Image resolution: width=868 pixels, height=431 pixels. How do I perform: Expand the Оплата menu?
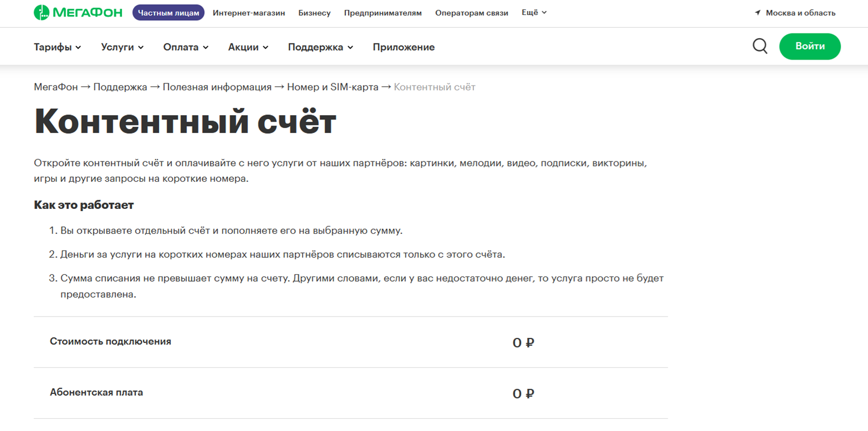tap(186, 47)
